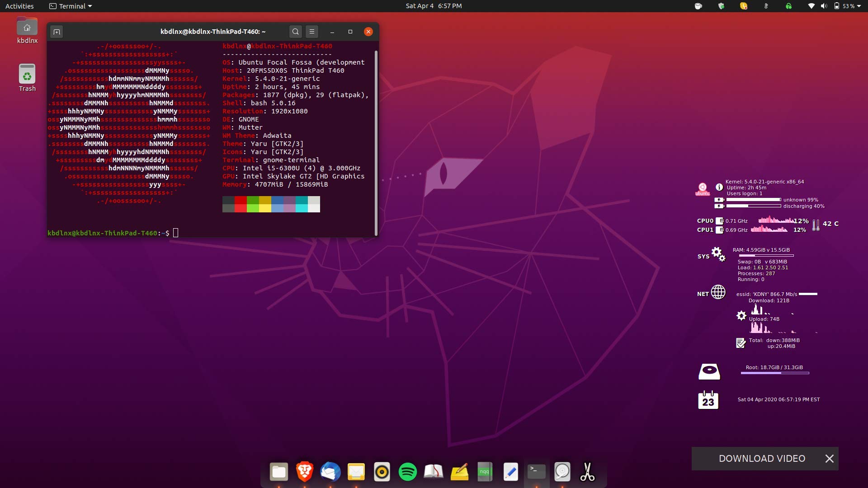The width and height of the screenshot is (868, 488).
Task: Expand the system menu arrow beside 53 %
Action: 859,6
